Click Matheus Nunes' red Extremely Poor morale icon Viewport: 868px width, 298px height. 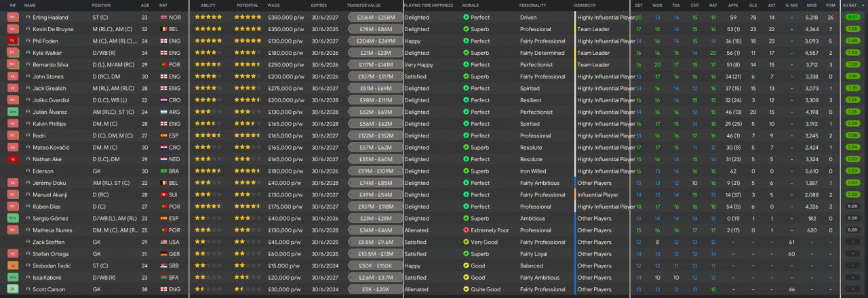[x=465, y=230]
